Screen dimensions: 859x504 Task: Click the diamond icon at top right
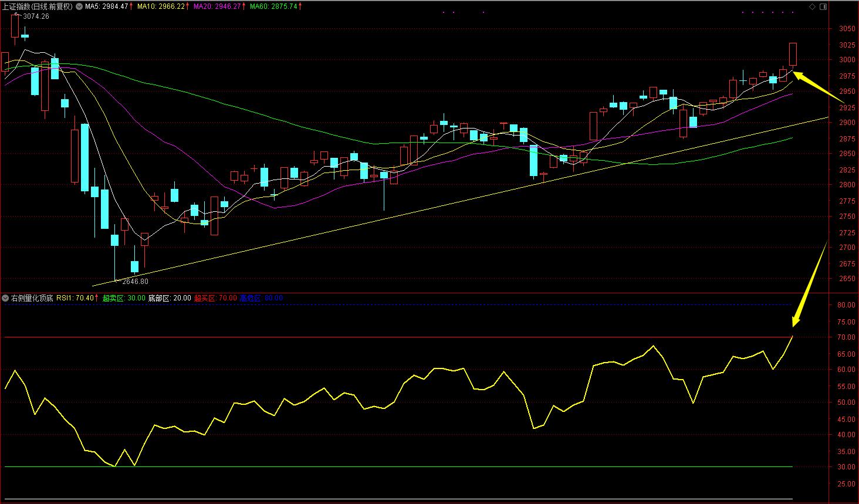coord(812,6)
